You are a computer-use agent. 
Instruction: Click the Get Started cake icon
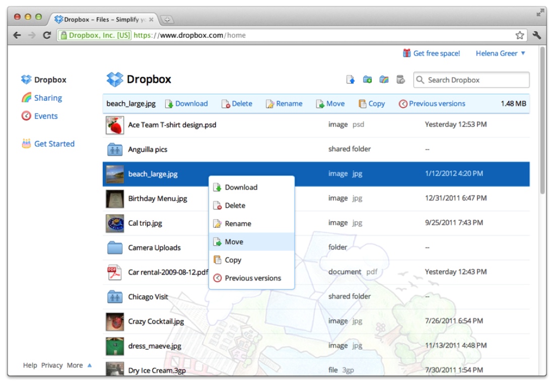click(x=26, y=144)
